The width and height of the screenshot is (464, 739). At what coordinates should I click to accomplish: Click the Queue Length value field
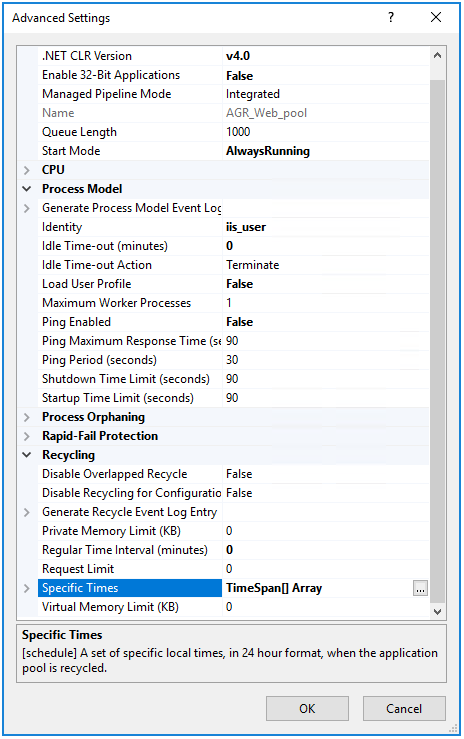[x=326, y=132]
